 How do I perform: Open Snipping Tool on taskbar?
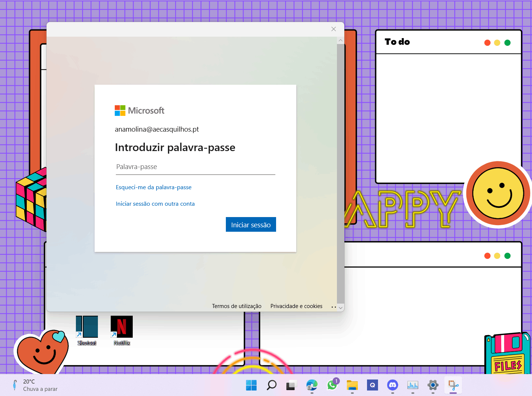(453, 385)
